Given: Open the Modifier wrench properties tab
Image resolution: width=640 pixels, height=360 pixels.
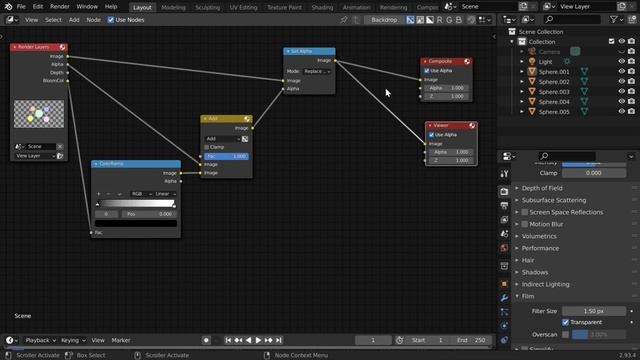Looking at the screenshot, I should pos(504,298).
